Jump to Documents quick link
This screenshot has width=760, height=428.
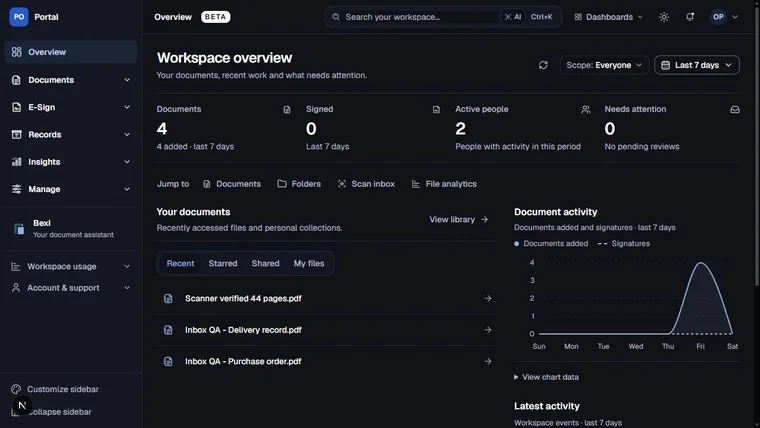tap(232, 184)
